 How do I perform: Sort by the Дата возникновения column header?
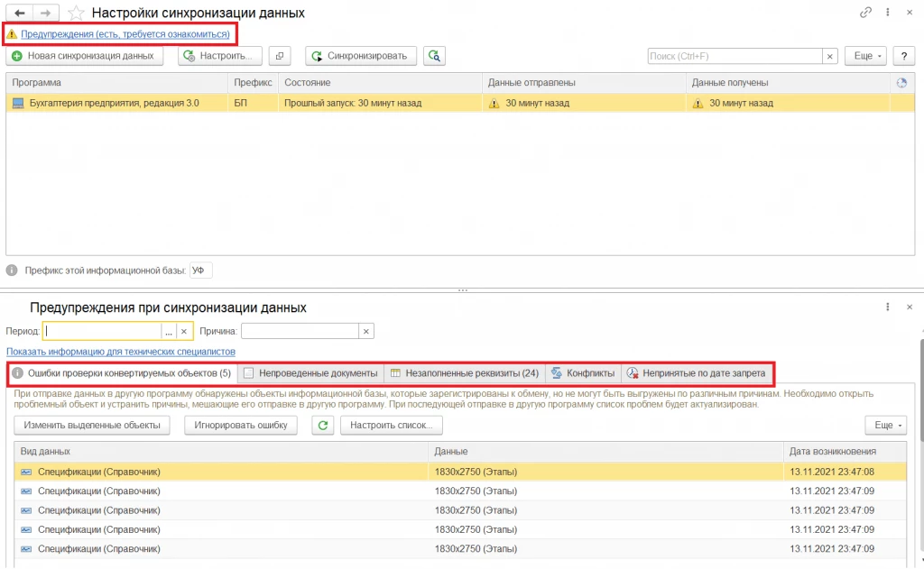click(x=845, y=452)
